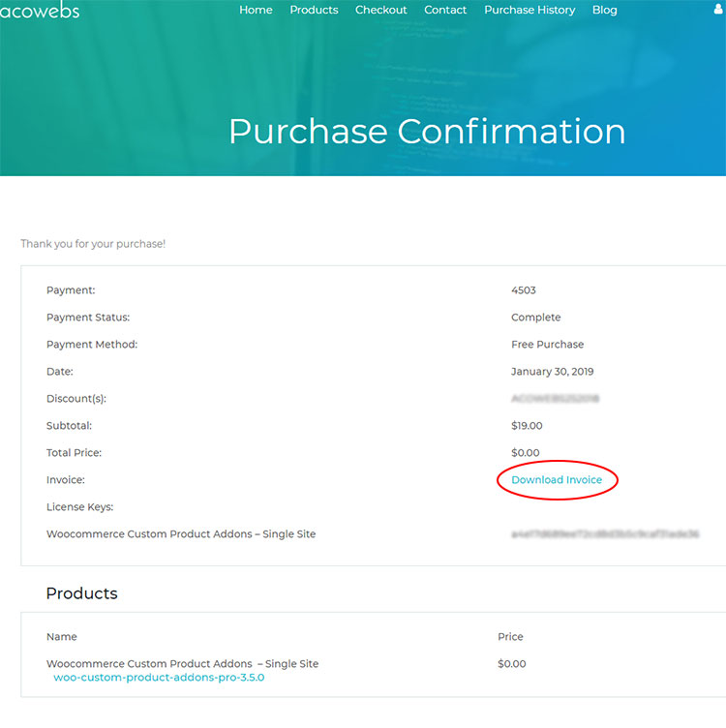726x728 pixels.
Task: Click the Name column header
Action: 62,637
